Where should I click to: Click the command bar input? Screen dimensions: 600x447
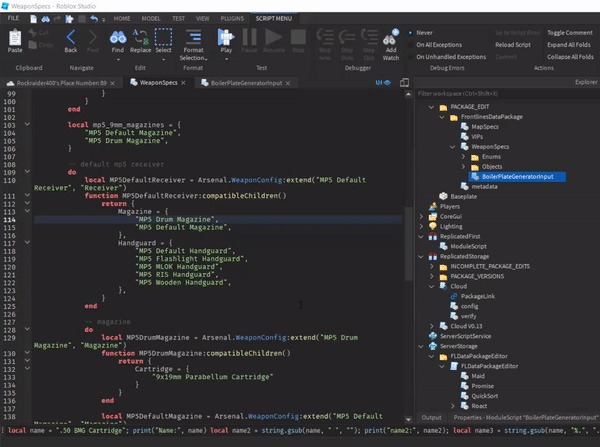point(300,431)
